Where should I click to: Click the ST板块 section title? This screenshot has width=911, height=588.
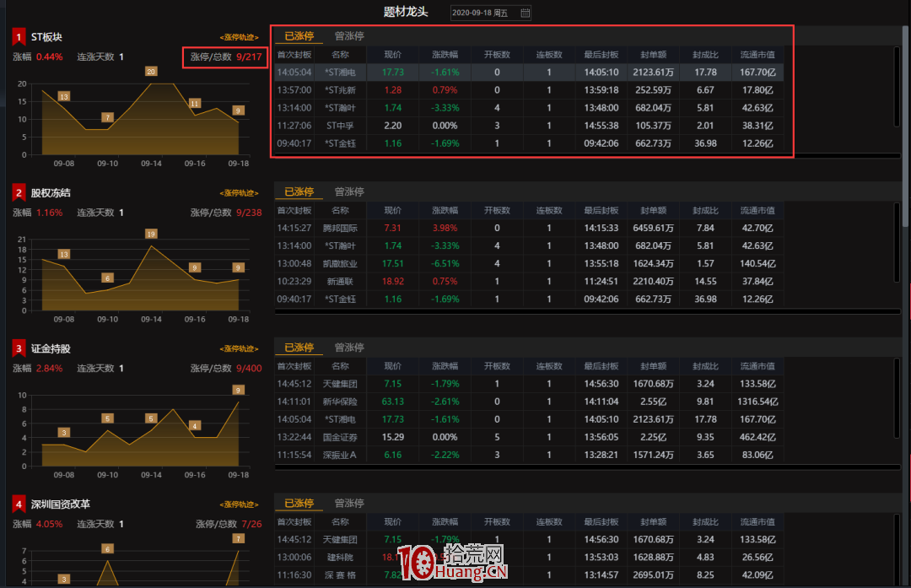[46, 37]
